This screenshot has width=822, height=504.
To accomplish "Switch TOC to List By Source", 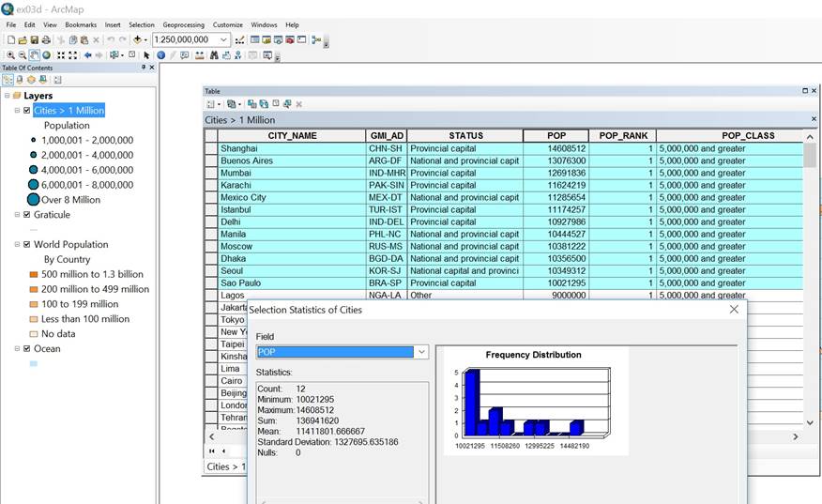I will point(20,80).
